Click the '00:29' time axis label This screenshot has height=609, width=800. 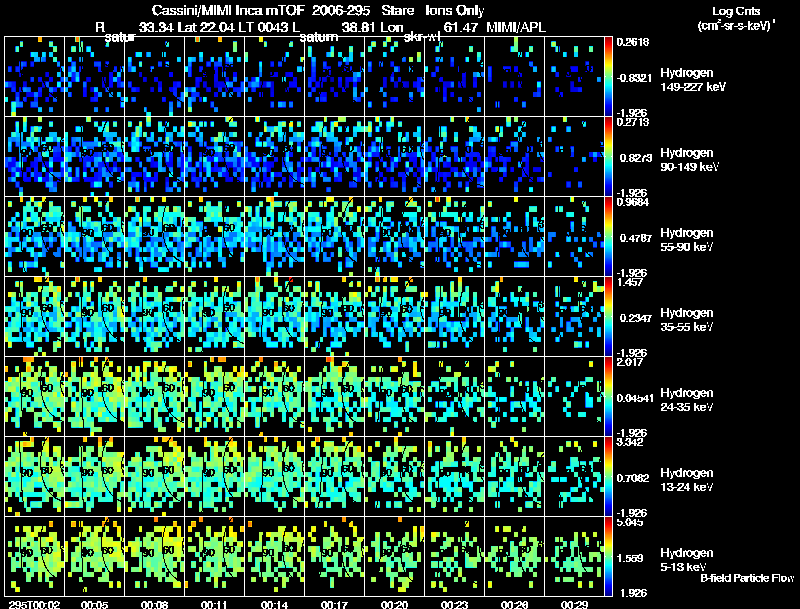coord(574,604)
